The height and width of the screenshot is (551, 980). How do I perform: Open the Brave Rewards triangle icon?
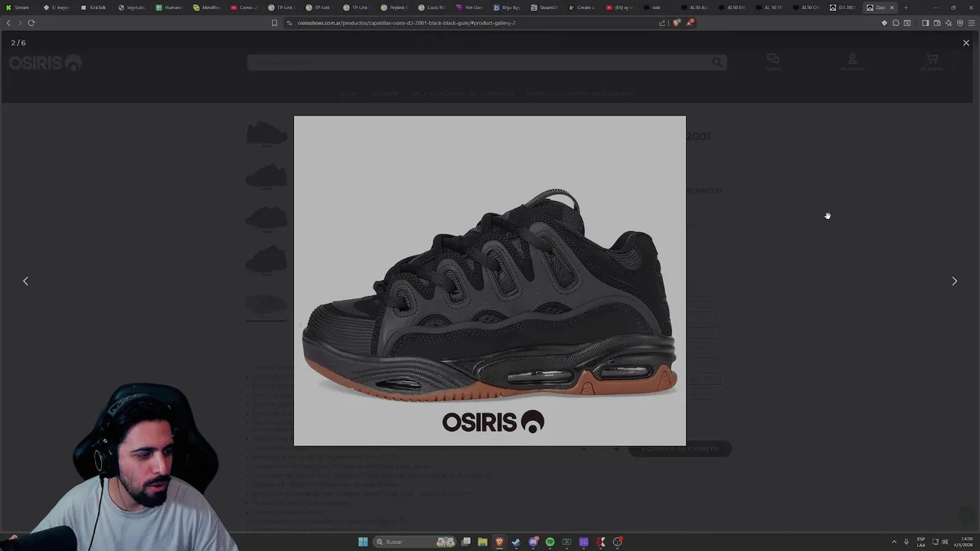point(690,23)
